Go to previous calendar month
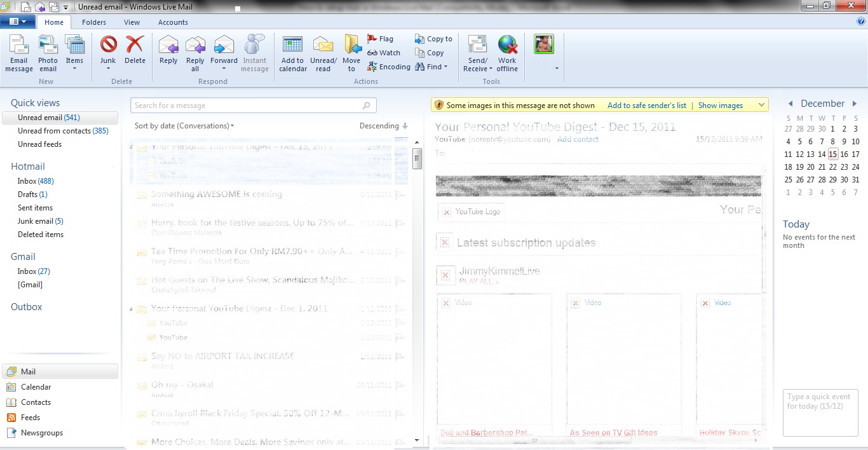 [x=790, y=104]
